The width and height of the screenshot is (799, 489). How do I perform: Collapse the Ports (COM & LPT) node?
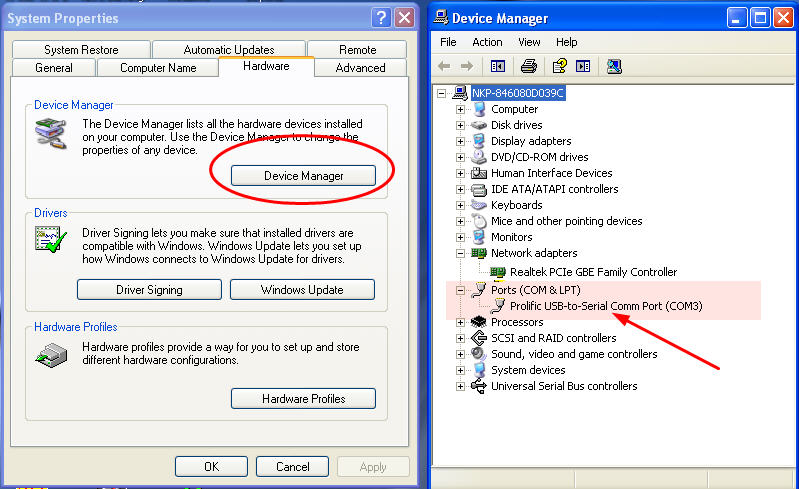(460, 290)
